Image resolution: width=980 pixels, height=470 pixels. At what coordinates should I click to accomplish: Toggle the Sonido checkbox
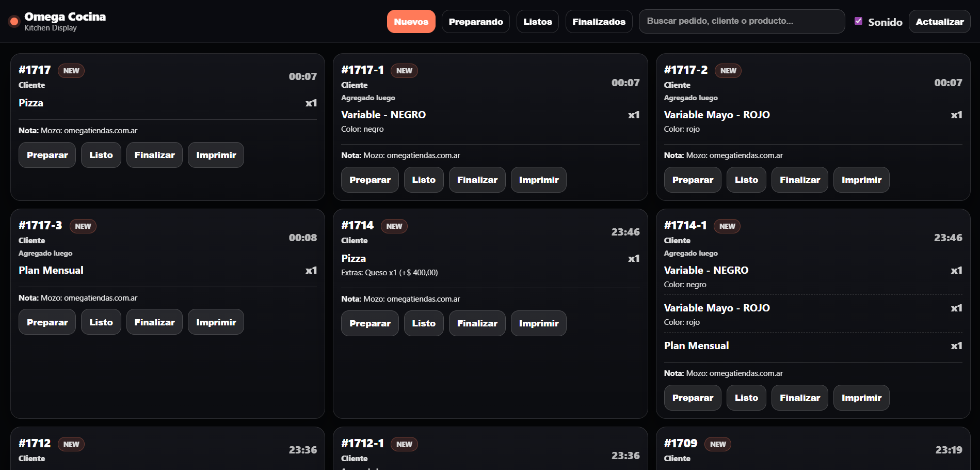(858, 21)
